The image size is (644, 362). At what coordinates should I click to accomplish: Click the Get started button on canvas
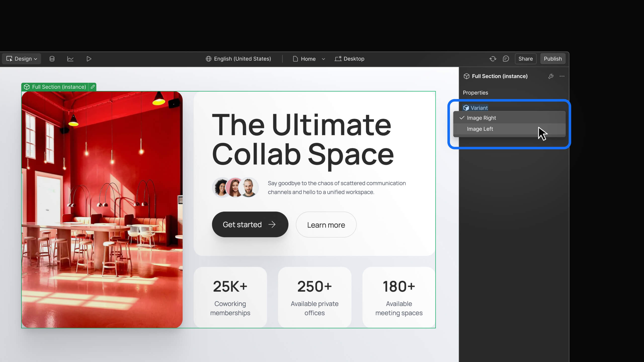(x=250, y=224)
